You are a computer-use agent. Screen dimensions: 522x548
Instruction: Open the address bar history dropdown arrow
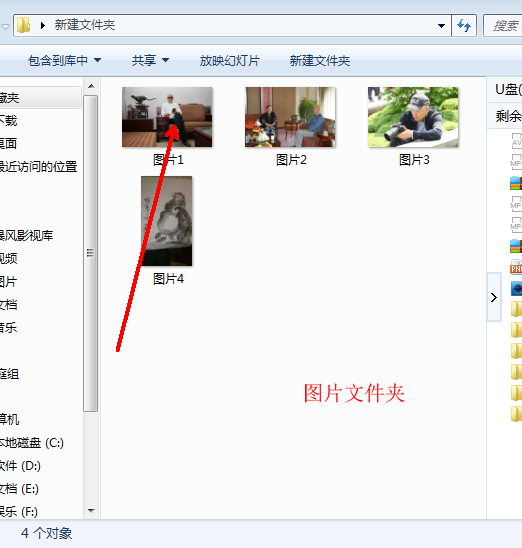[441, 26]
